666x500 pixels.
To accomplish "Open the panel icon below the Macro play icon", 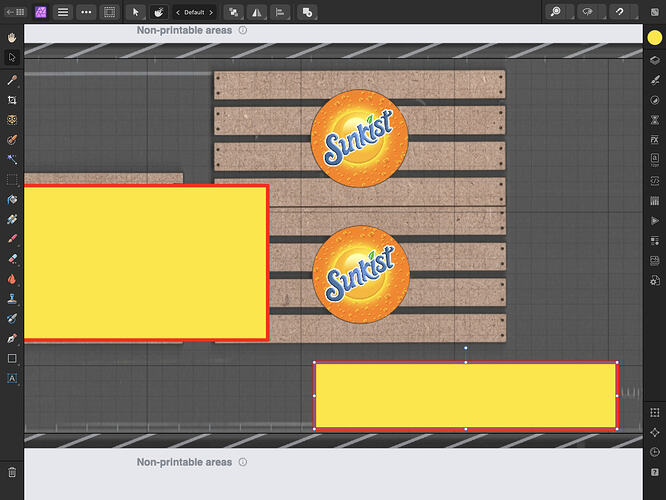I will 655,240.
